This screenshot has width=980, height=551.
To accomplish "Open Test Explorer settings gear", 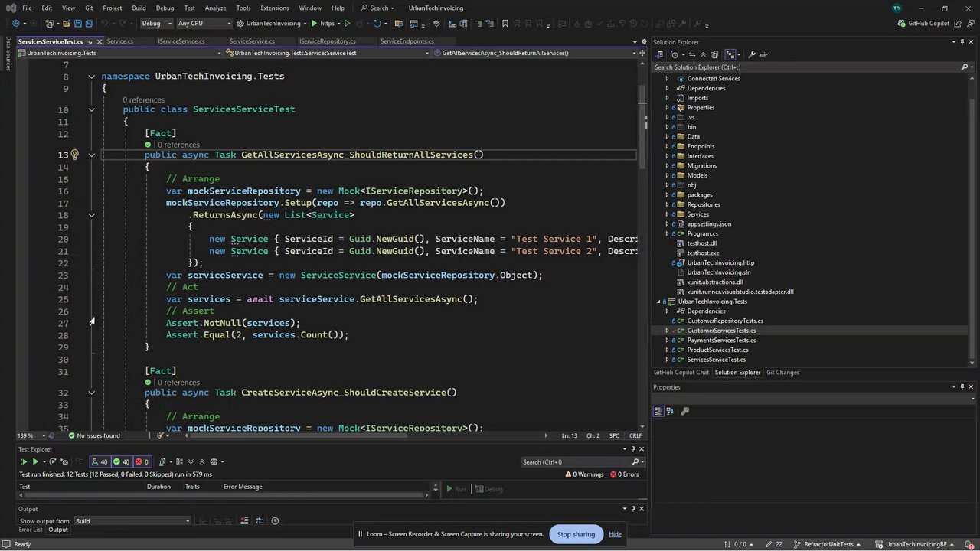I will tap(214, 461).
